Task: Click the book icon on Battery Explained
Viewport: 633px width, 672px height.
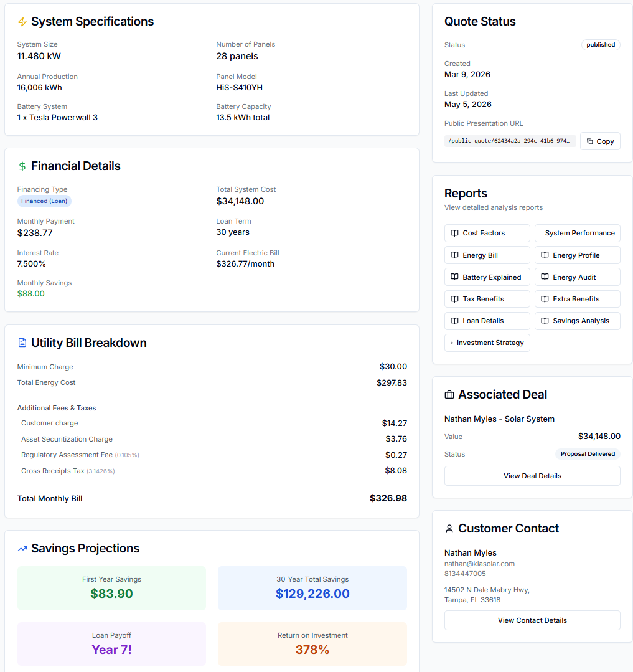Action: pos(454,277)
